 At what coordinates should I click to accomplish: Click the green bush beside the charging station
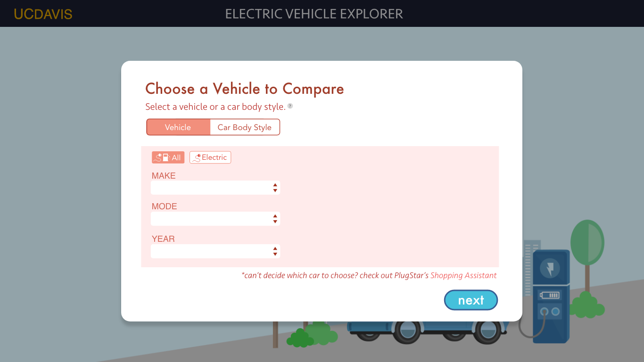tap(586, 305)
